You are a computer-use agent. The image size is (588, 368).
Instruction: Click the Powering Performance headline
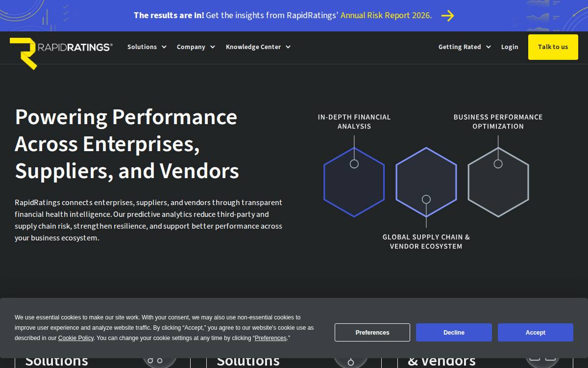tap(127, 144)
